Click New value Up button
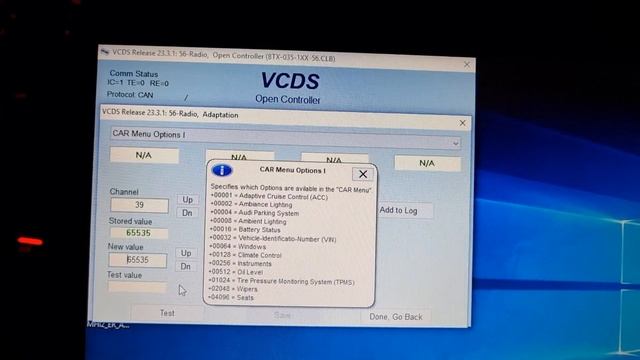Viewport: 640px width, 360px height. tap(186, 253)
